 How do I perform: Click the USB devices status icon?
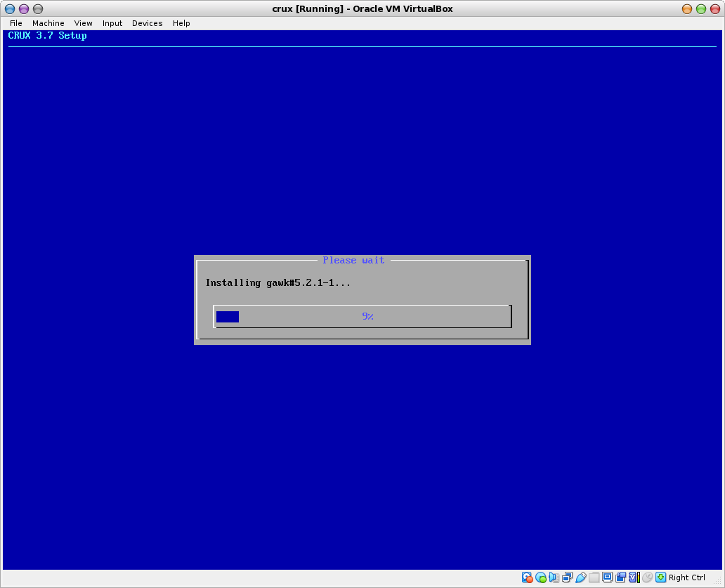pyautogui.click(x=580, y=577)
